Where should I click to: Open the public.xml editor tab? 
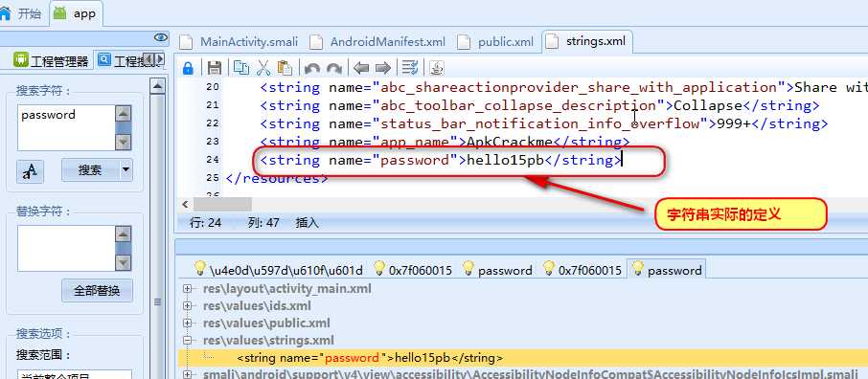(496, 41)
